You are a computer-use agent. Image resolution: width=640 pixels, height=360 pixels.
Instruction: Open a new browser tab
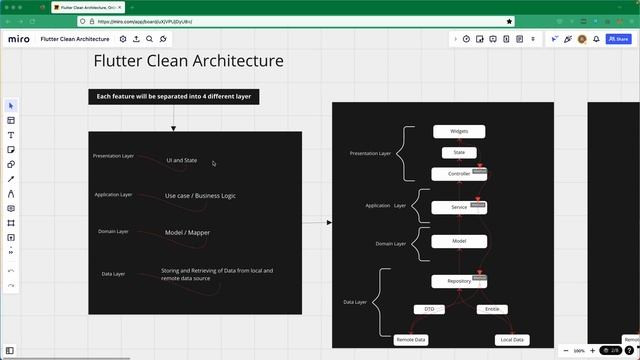point(132,7)
